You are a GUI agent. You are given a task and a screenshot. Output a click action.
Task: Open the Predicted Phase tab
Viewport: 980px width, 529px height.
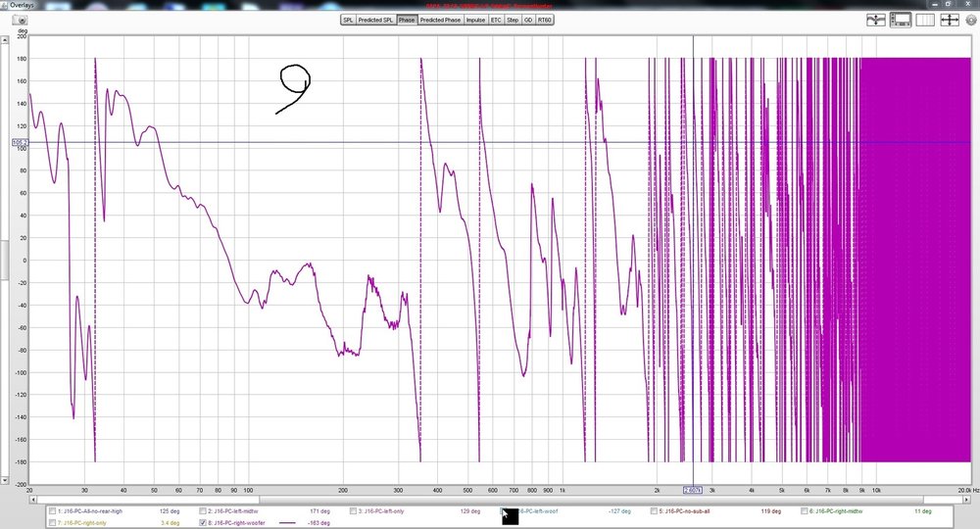coord(440,20)
